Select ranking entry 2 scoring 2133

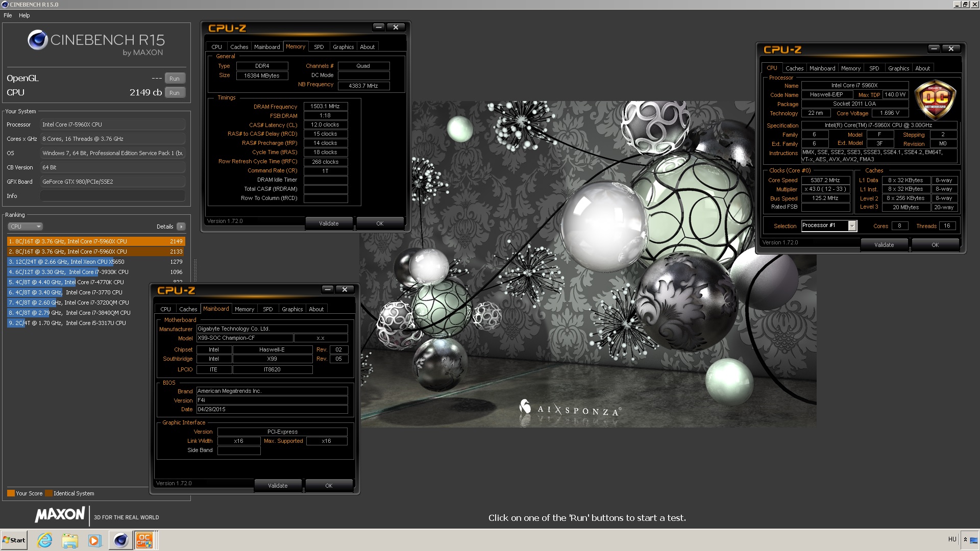pos(96,252)
